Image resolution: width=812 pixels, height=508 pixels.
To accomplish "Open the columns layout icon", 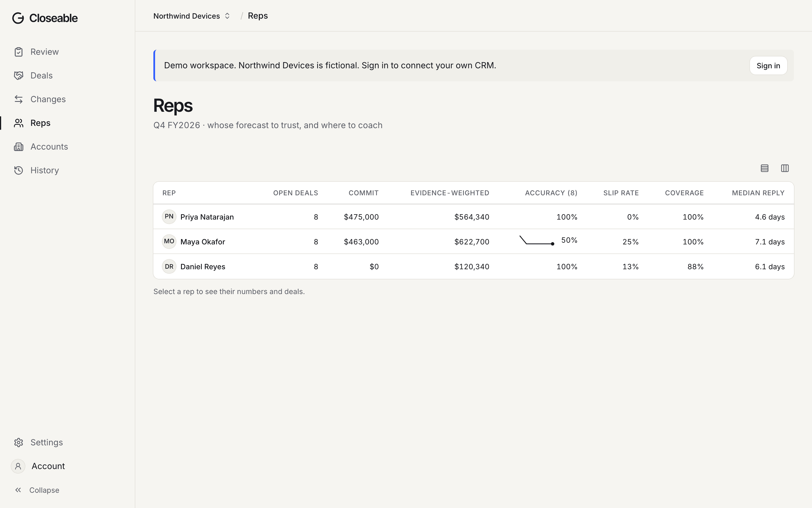I will coord(785,168).
